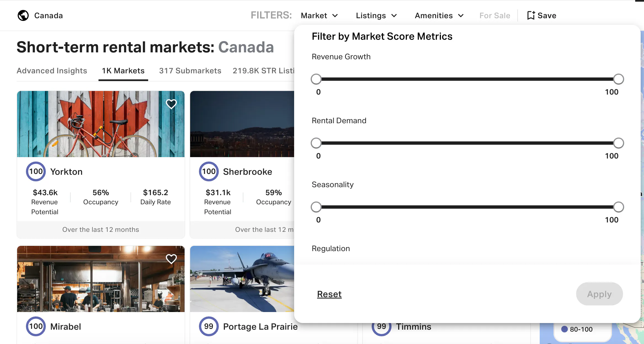This screenshot has height=344, width=644.
Task: Click the Portage La Prairie market name
Action: [x=260, y=327]
